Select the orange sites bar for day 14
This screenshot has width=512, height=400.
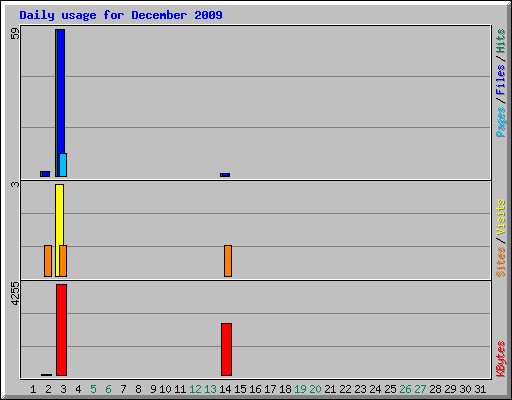(x=228, y=261)
